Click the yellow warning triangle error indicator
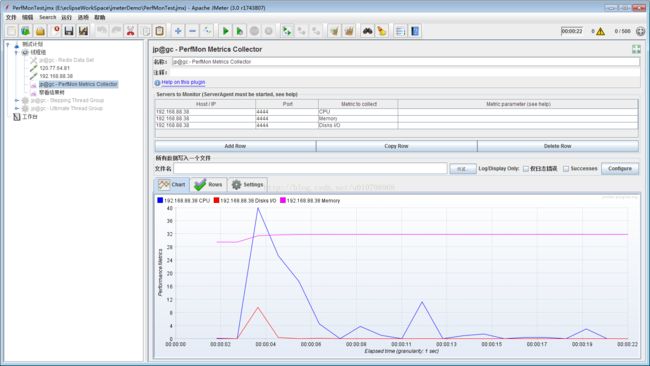Viewport: 650px width, 366px height. pyautogui.click(x=600, y=32)
